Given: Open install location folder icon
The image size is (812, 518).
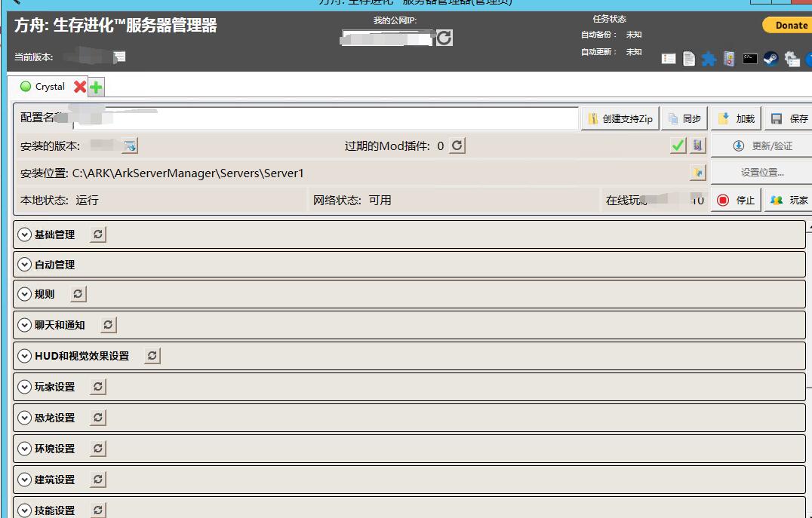Looking at the screenshot, I should (698, 173).
